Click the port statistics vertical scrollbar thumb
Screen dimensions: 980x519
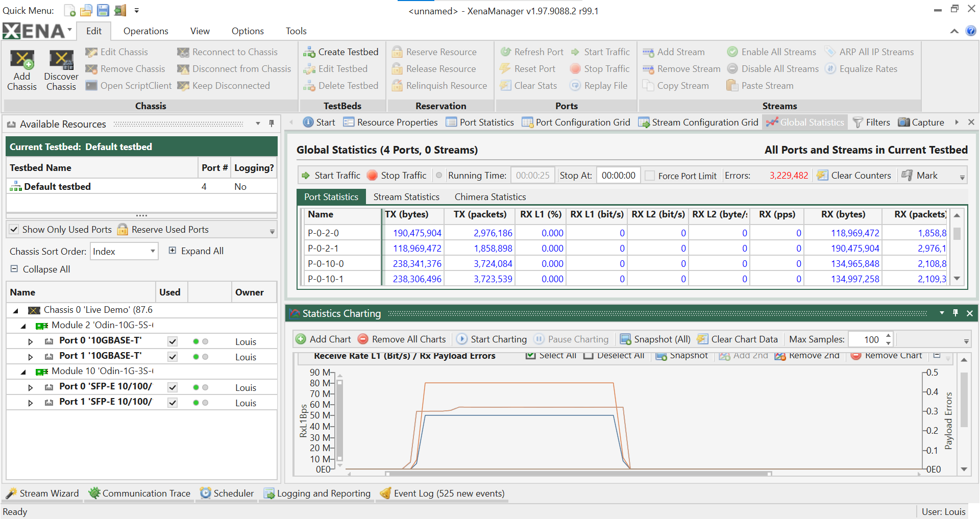click(x=957, y=234)
